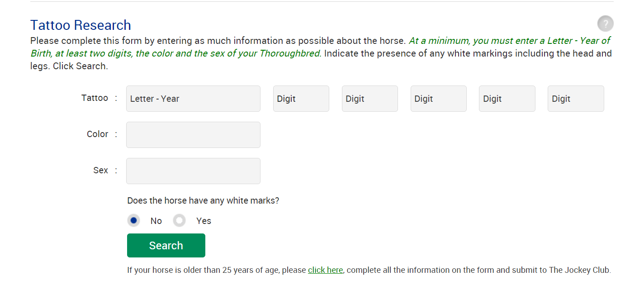Follow the 'click here' link for older horses
Image resolution: width=644 pixels, height=295 pixels.
click(x=325, y=270)
